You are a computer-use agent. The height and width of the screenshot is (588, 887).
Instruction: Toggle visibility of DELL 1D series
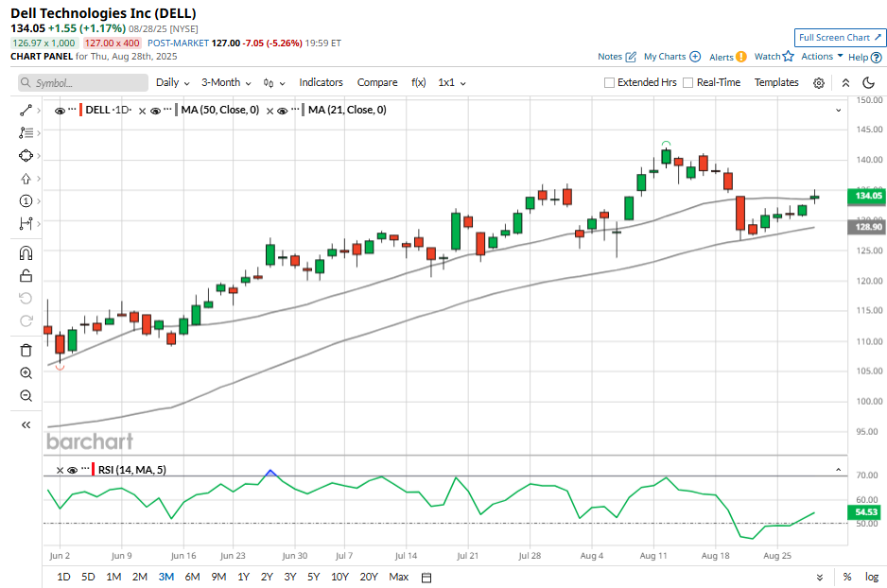tap(60, 111)
